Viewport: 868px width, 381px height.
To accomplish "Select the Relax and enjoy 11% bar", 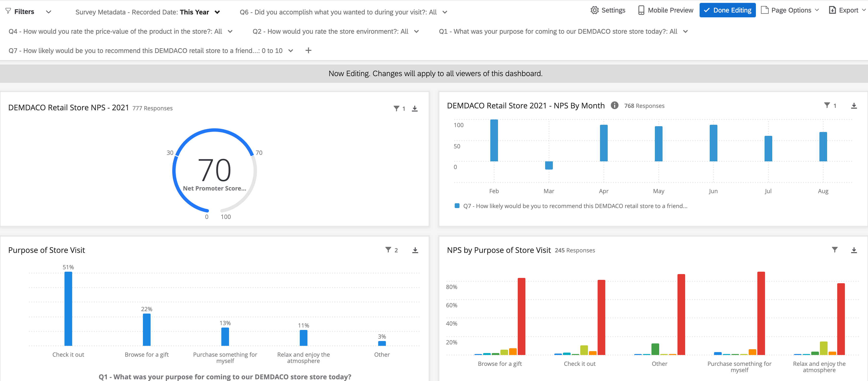I will tap(304, 338).
